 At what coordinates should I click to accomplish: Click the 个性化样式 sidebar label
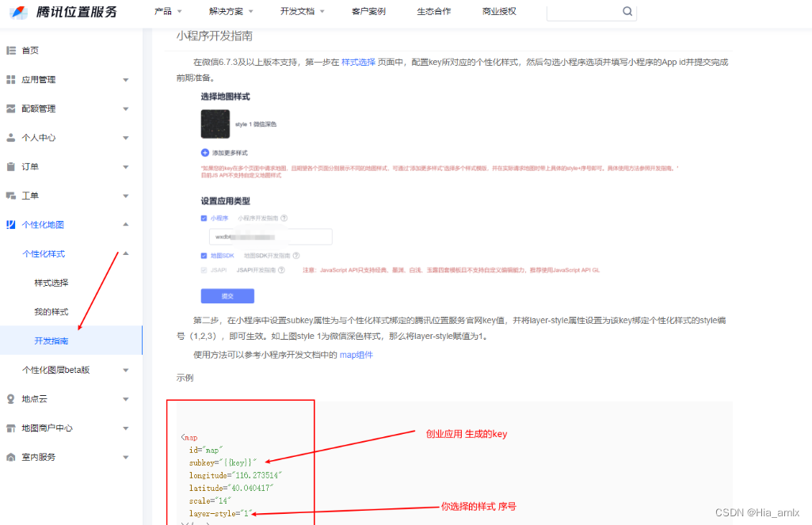click(x=44, y=253)
